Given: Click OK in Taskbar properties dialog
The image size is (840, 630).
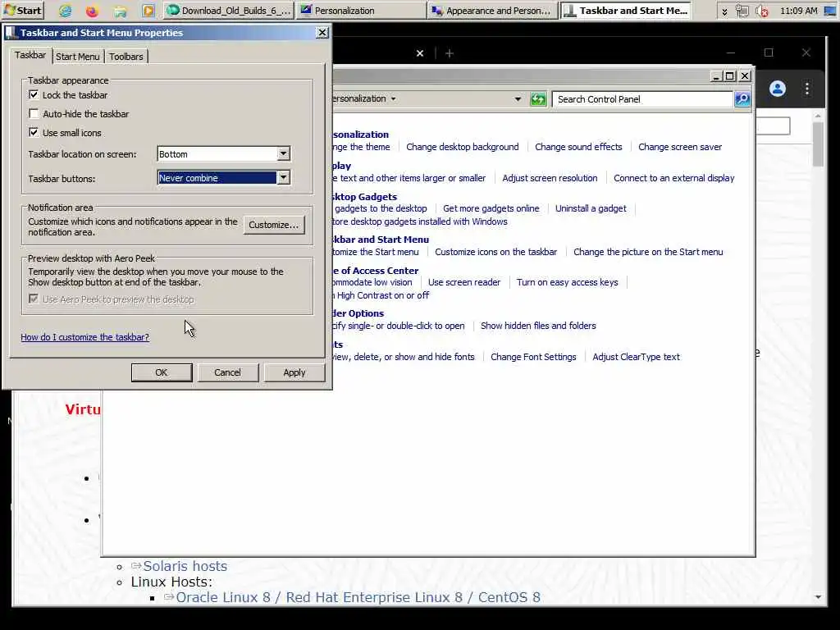Looking at the screenshot, I should pos(162,372).
